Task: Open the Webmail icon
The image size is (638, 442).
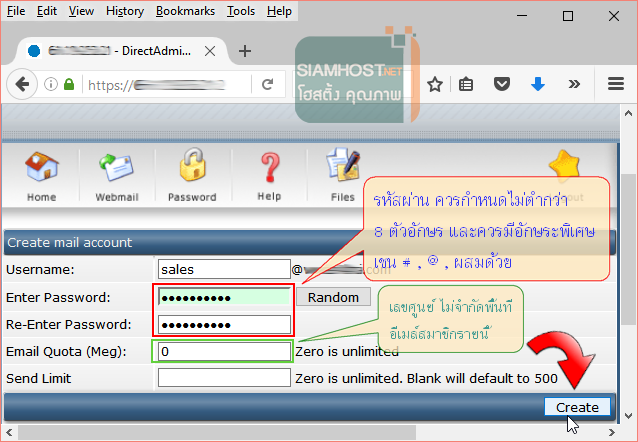Action: coord(115,173)
